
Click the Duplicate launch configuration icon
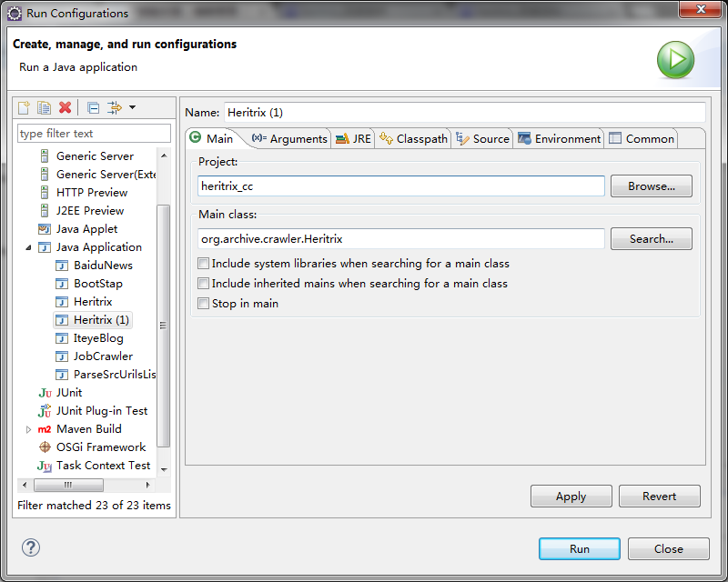pos(44,107)
